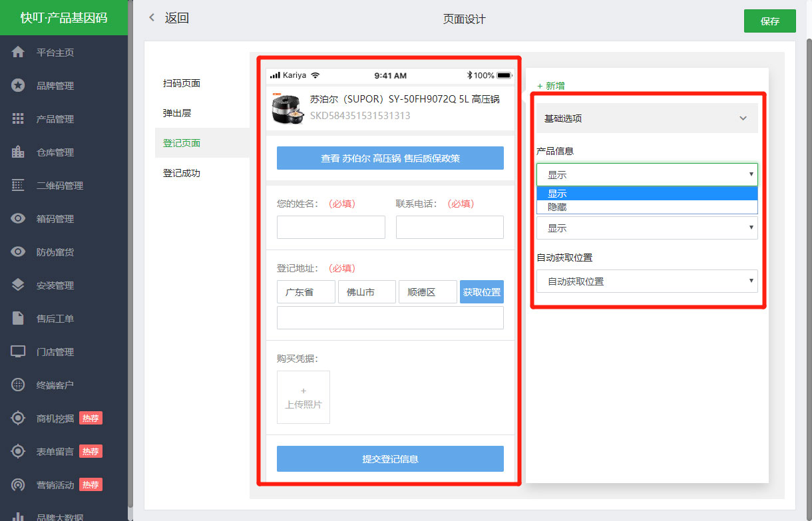The height and width of the screenshot is (521, 812).
Task: Open the 自动获取位置 dropdown
Action: [647, 281]
